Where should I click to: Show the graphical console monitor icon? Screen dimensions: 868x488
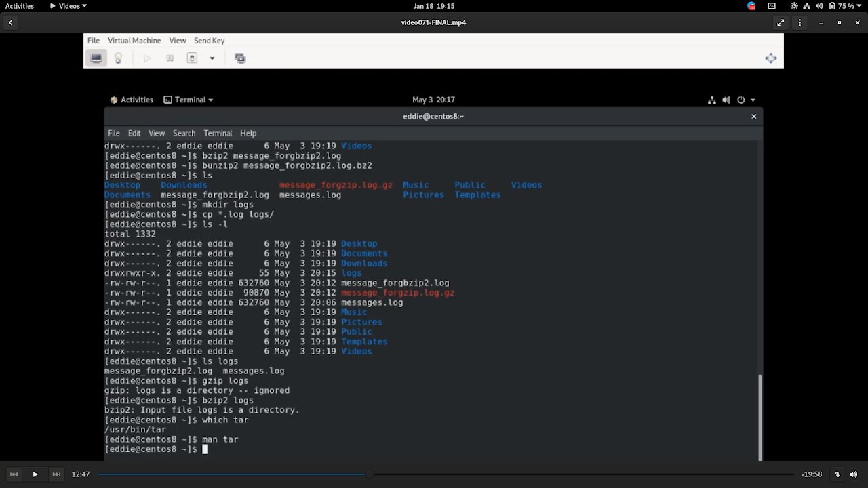pyautogui.click(x=96, y=58)
